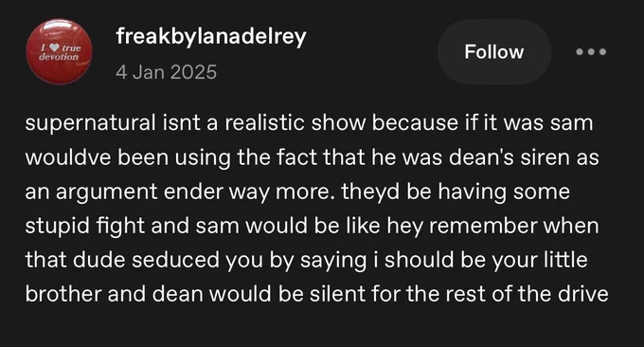The height and width of the screenshot is (347, 644).
Task: Click the word 'silent' in the post
Action: tap(337, 294)
